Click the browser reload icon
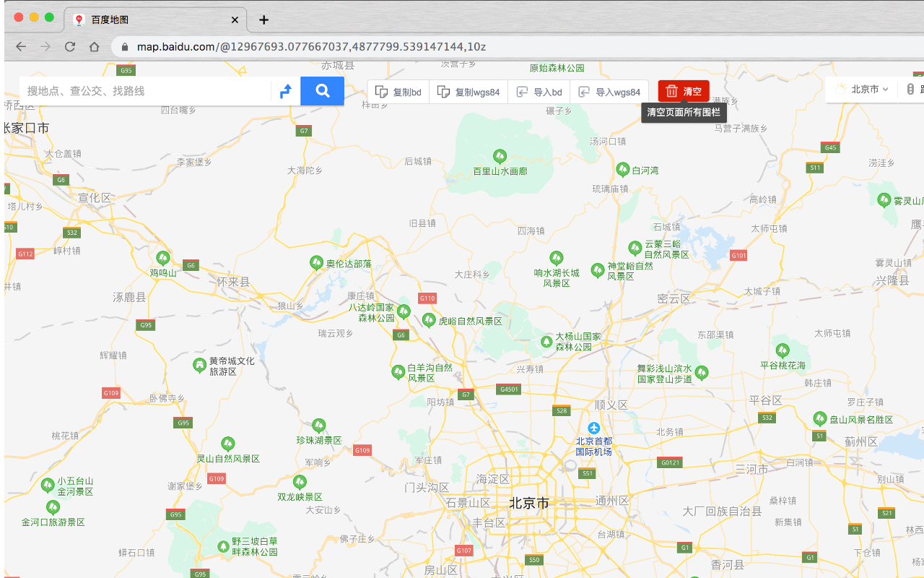924x578 pixels. point(69,46)
